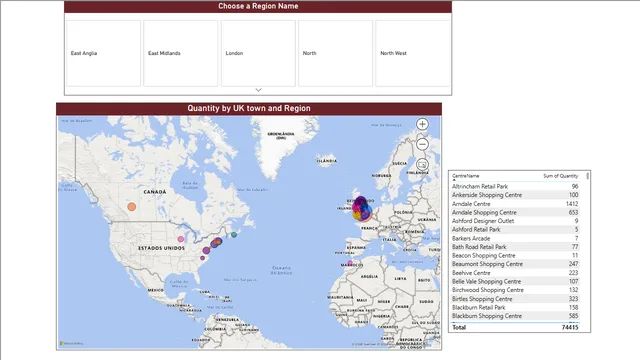Select the Arndale Centre row
The image size is (640, 360).
coord(515,204)
